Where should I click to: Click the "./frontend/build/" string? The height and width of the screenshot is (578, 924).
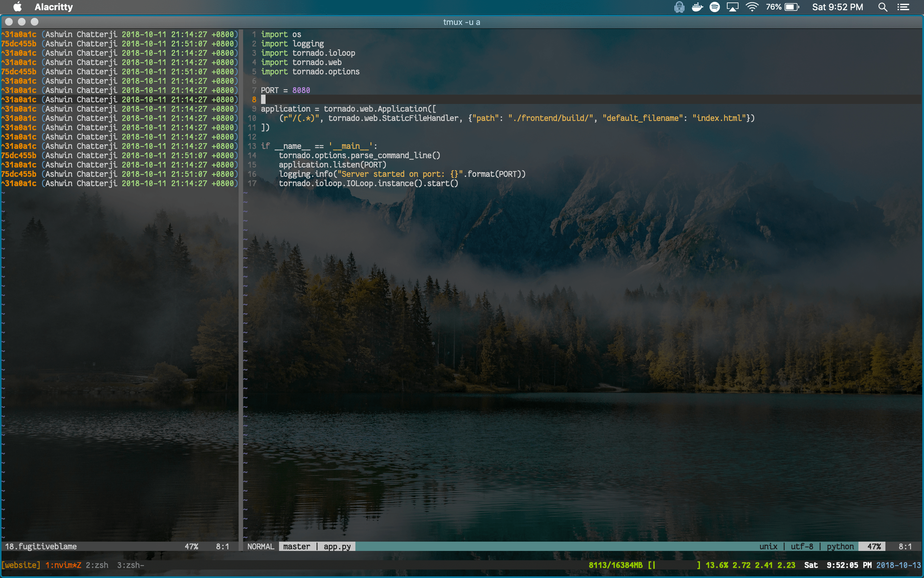[550, 118]
